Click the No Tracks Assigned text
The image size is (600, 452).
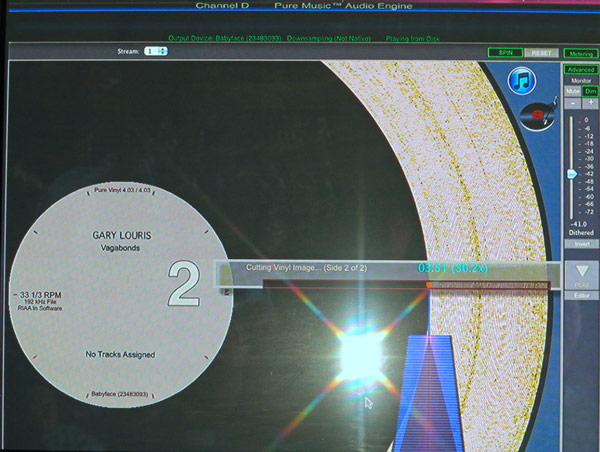click(x=120, y=354)
